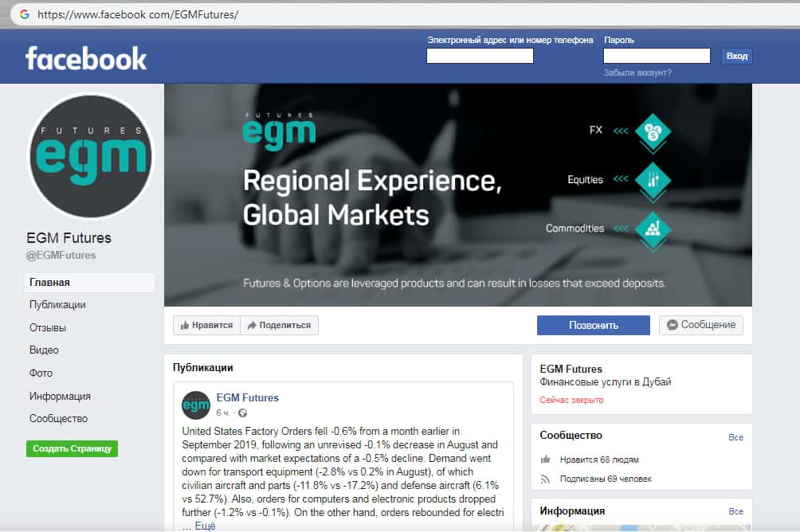Click the email or phone input field

(x=480, y=56)
